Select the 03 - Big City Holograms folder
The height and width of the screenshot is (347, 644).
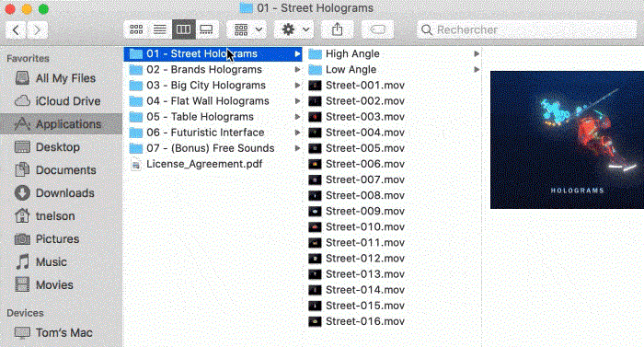pyautogui.click(x=213, y=85)
